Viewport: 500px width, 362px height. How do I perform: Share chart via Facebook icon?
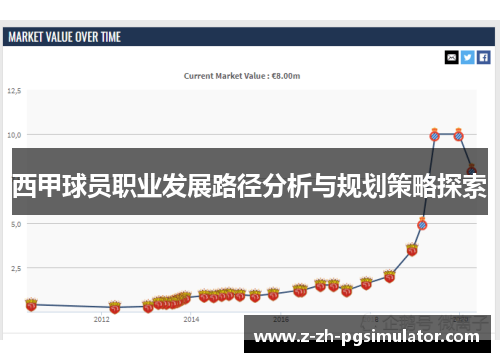[x=483, y=57]
